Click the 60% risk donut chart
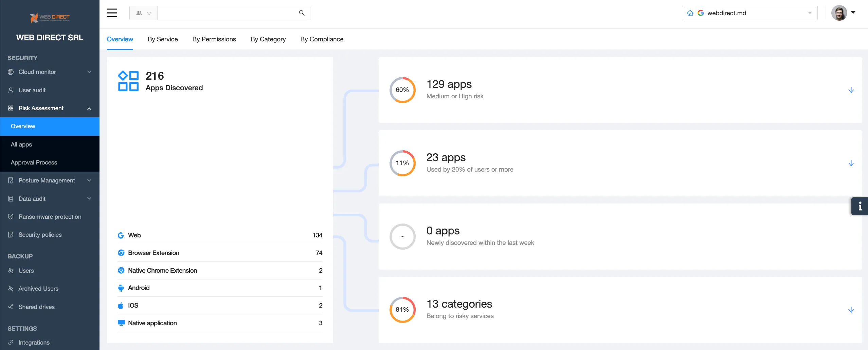 [x=402, y=90]
